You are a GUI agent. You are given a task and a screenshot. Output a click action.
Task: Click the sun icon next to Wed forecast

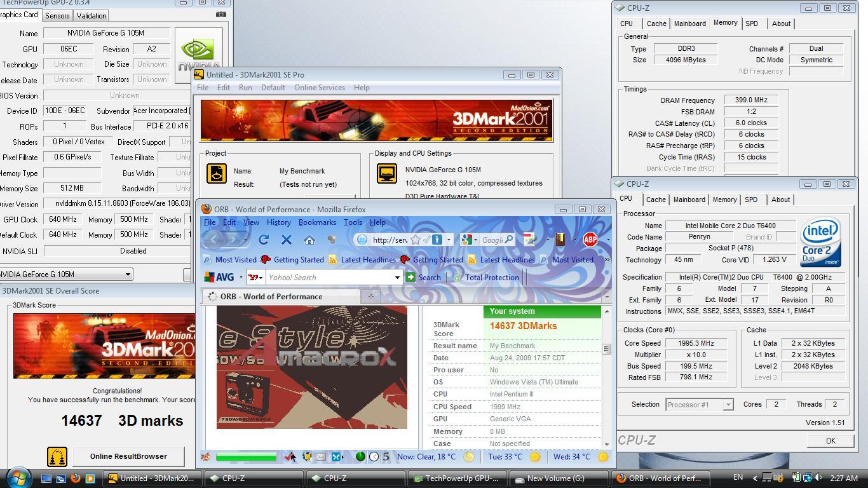pyautogui.click(x=603, y=456)
